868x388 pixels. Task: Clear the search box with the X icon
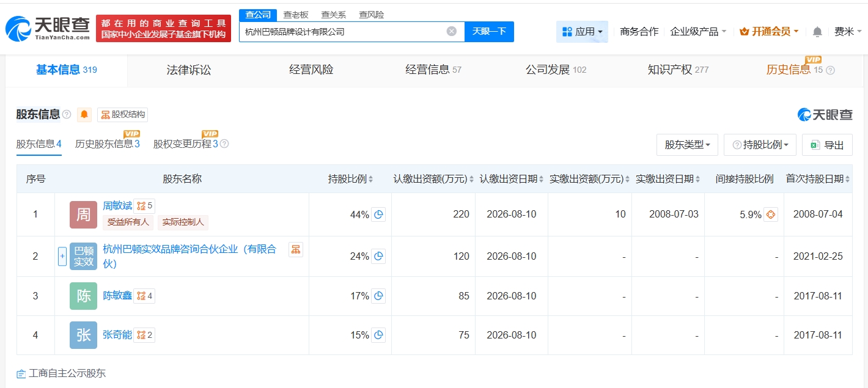coord(451,31)
